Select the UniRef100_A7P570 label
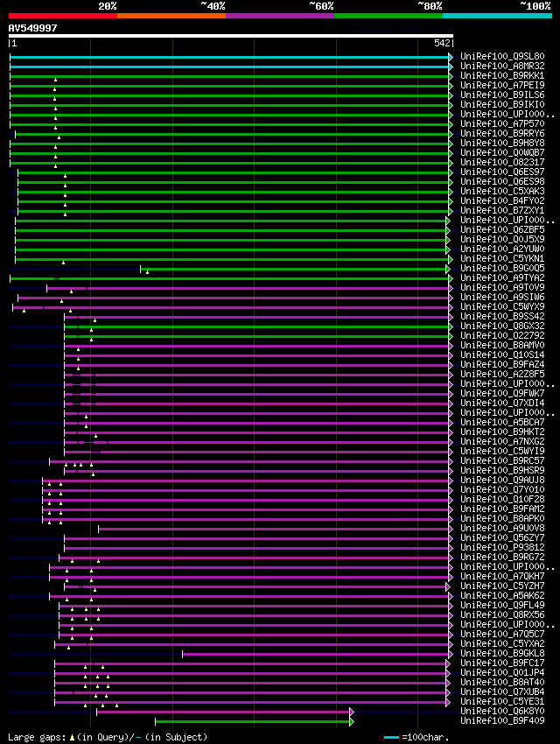This screenshot has width=560, height=744. click(502, 123)
